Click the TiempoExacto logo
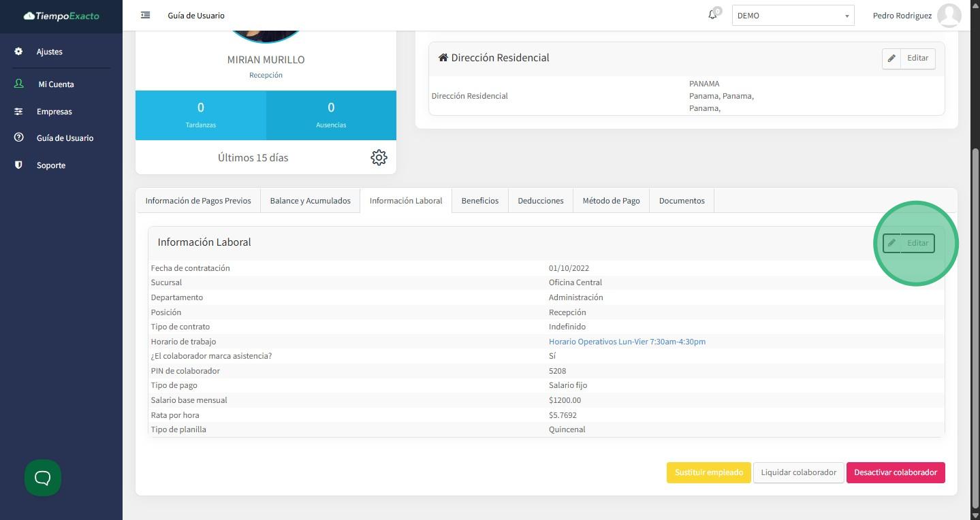 pyautogui.click(x=61, y=16)
